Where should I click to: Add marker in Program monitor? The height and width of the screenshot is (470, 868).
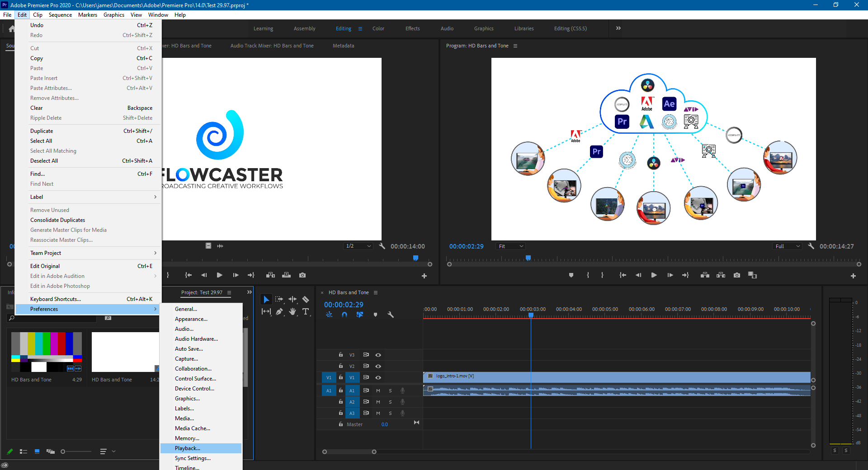pos(571,275)
